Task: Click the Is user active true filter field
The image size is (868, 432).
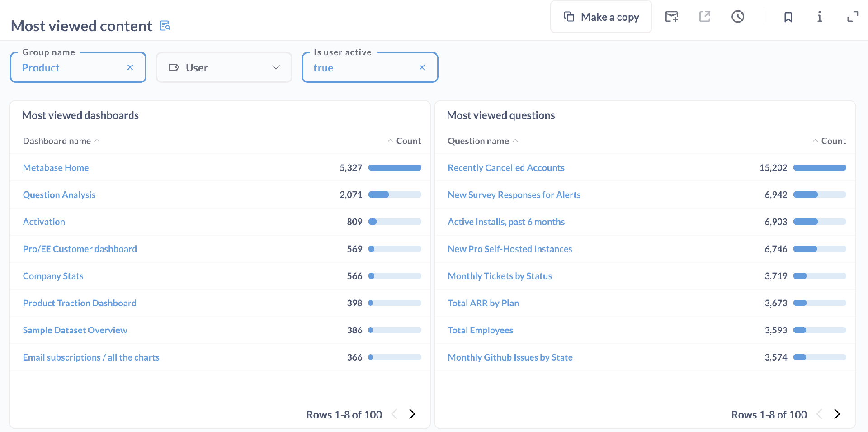Action: click(370, 67)
